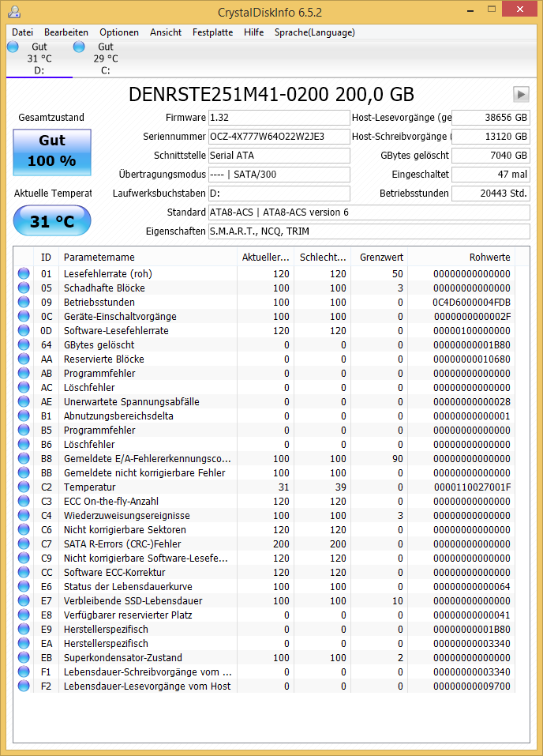Click status orb for SATA R-Errors (CRC-)Fehler row
This screenshot has width=543, height=756.
point(24,543)
